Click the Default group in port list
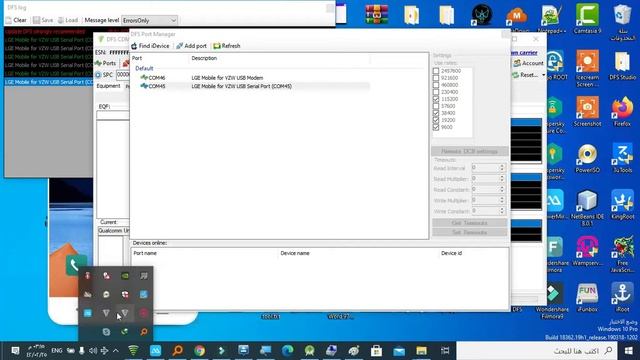The width and height of the screenshot is (640, 360). (144, 69)
